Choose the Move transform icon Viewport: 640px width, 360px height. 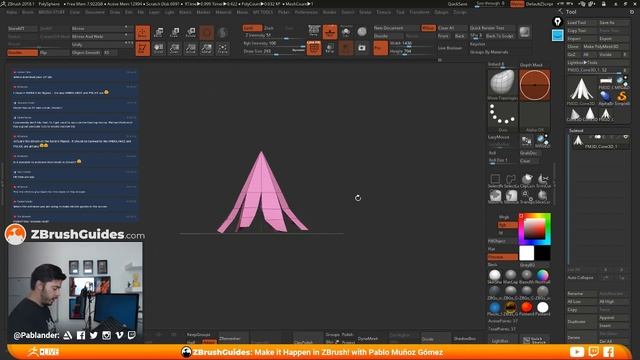point(159,32)
